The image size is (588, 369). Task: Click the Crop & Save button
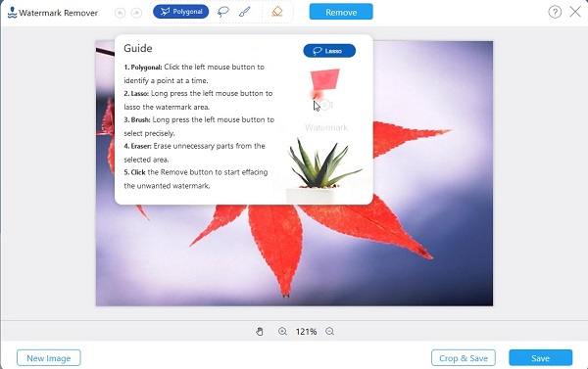pos(464,358)
